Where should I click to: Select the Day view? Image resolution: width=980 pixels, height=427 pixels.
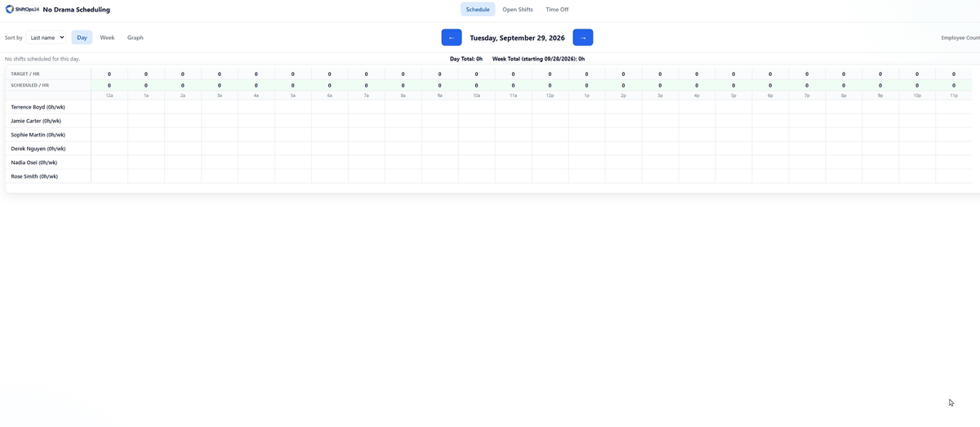tap(82, 38)
